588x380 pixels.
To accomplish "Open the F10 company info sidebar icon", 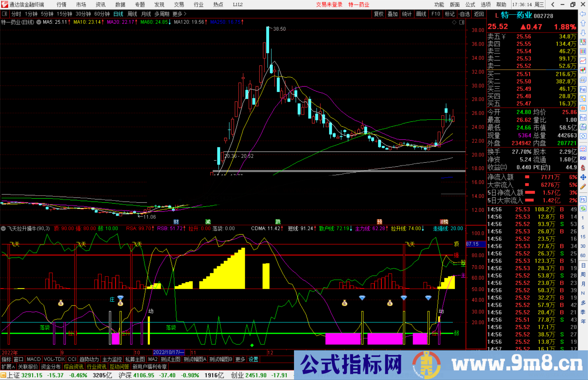I will 583,89.
